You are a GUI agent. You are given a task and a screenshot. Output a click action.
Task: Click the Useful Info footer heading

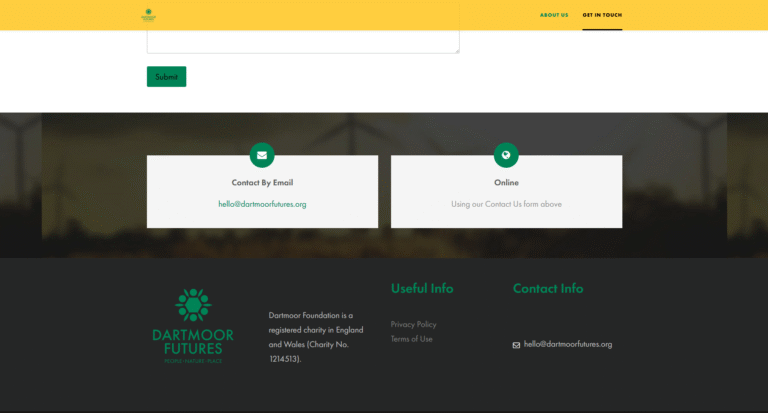point(421,288)
